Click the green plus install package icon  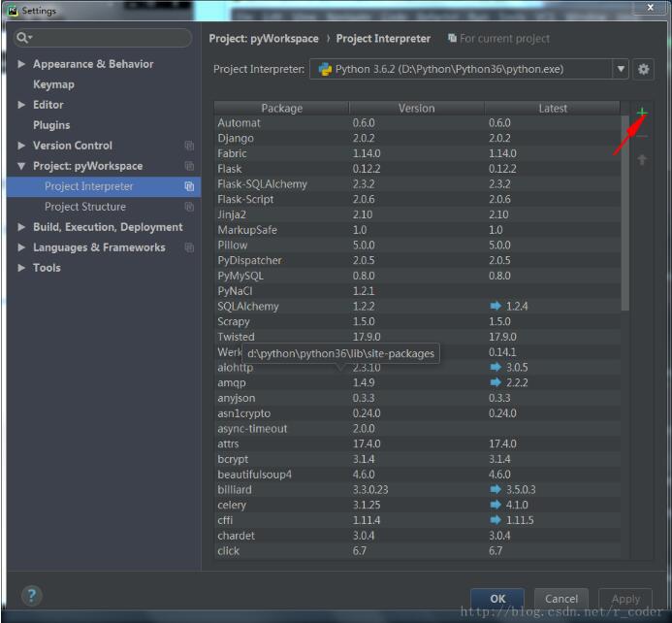[642, 113]
